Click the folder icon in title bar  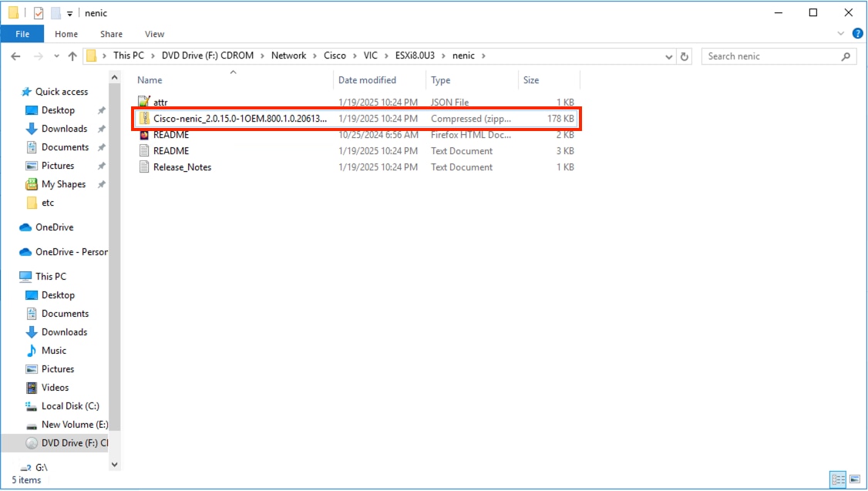coord(14,13)
